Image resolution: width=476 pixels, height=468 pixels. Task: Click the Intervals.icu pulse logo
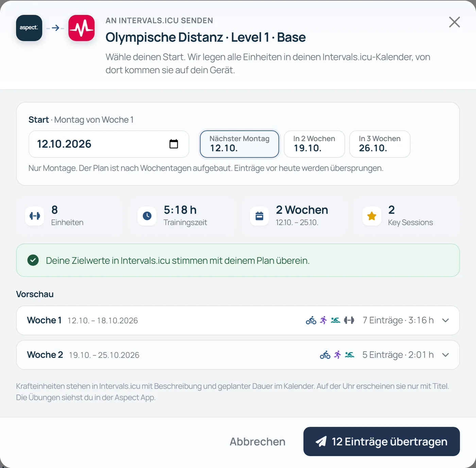(82, 28)
